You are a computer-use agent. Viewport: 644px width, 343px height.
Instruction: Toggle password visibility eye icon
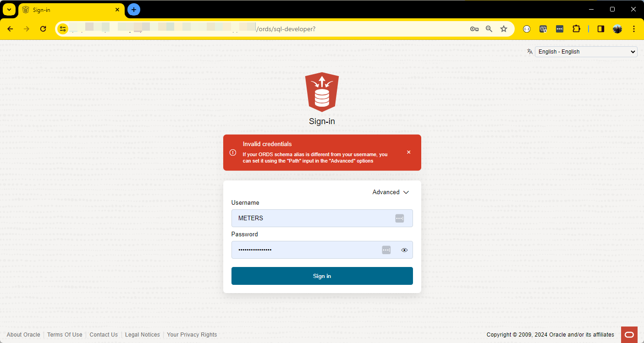click(404, 250)
